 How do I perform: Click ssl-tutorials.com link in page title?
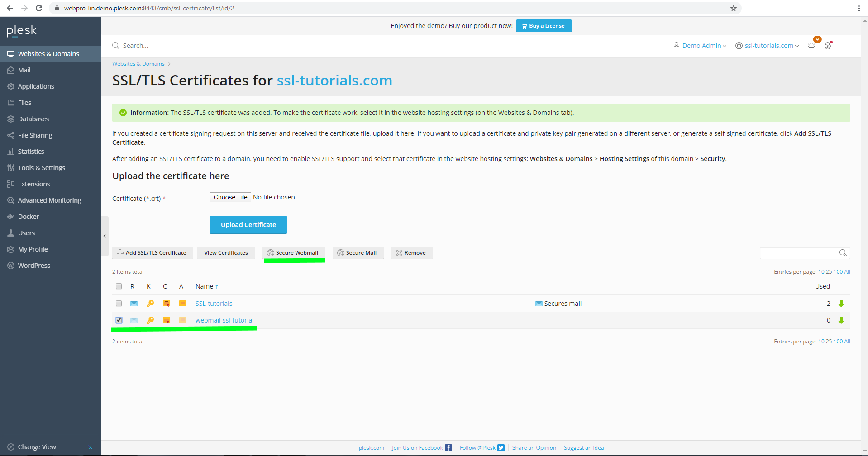pos(334,81)
